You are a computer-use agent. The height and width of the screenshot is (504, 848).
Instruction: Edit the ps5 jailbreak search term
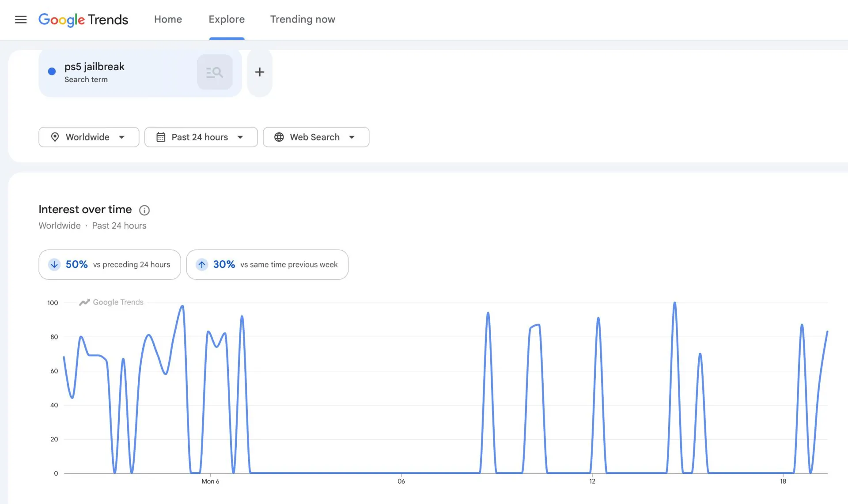pyautogui.click(x=95, y=67)
